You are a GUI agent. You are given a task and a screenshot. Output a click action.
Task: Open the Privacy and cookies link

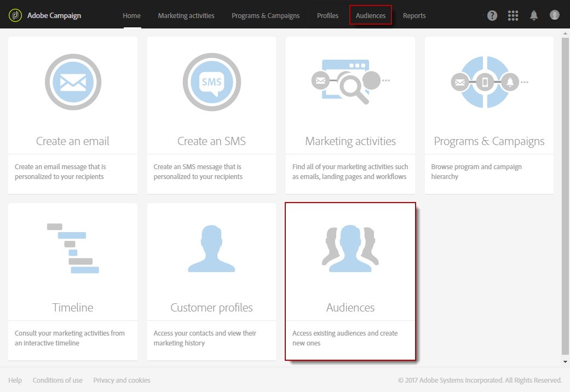(x=122, y=380)
